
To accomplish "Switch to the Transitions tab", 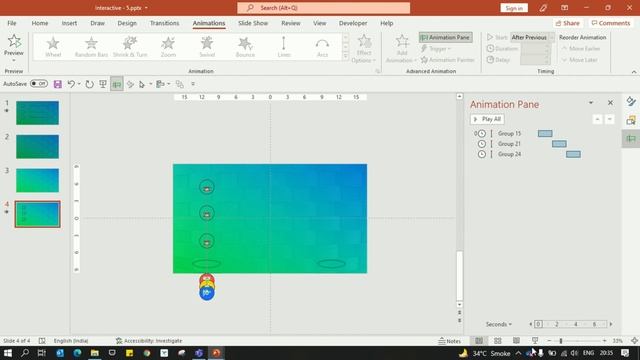I will click(164, 23).
